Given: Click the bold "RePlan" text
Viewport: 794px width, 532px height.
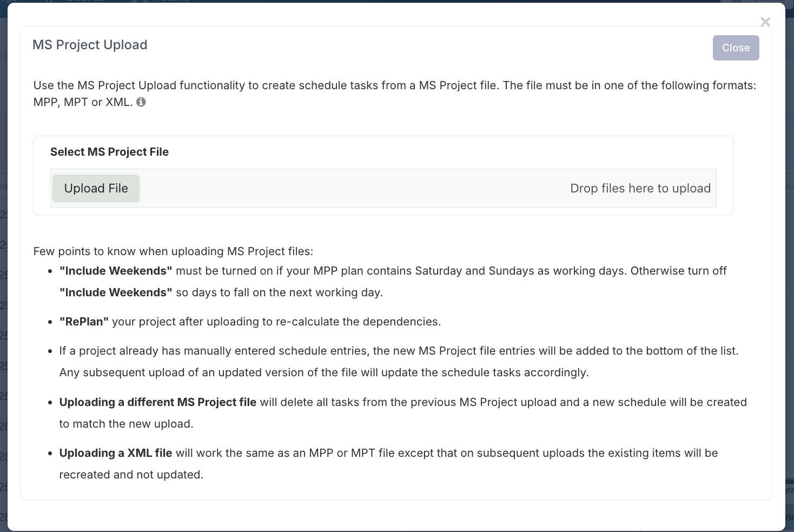Looking at the screenshot, I should 84,322.
